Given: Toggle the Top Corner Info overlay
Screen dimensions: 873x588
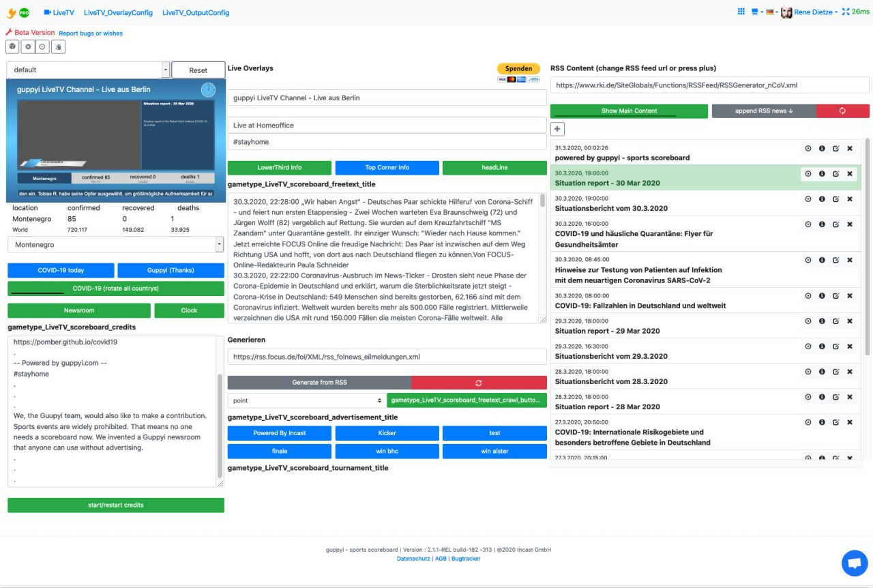Looking at the screenshot, I should point(387,168).
